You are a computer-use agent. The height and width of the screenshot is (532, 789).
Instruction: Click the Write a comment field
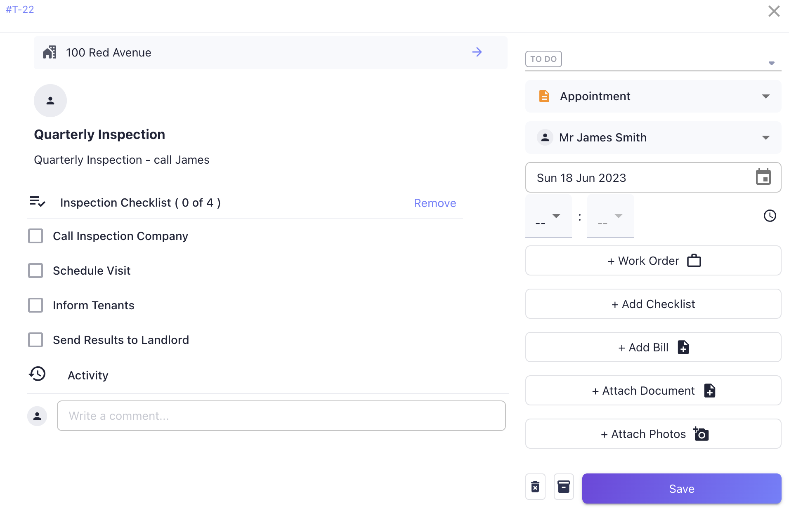point(281,415)
